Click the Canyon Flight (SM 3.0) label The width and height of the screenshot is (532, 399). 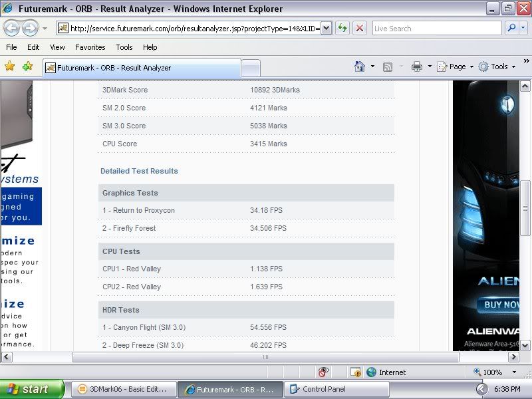coord(144,327)
